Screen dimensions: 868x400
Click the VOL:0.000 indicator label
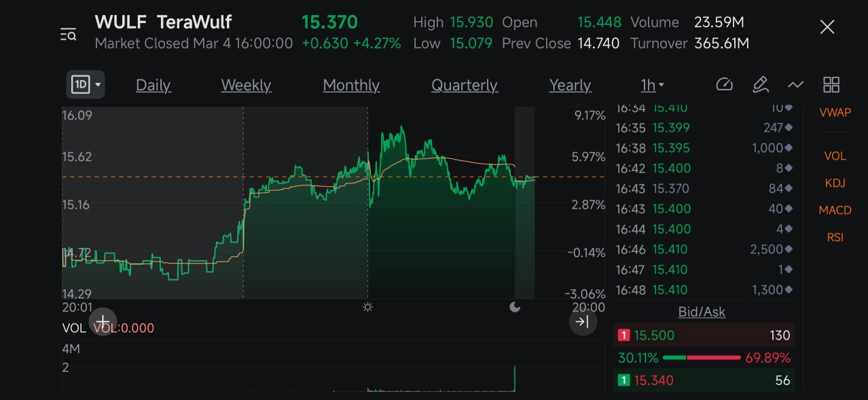click(124, 328)
